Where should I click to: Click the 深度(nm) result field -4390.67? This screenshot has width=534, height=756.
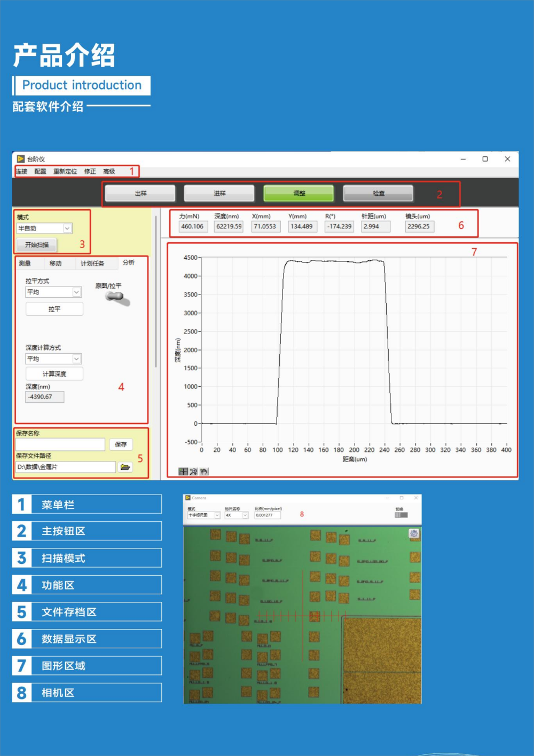(x=45, y=397)
